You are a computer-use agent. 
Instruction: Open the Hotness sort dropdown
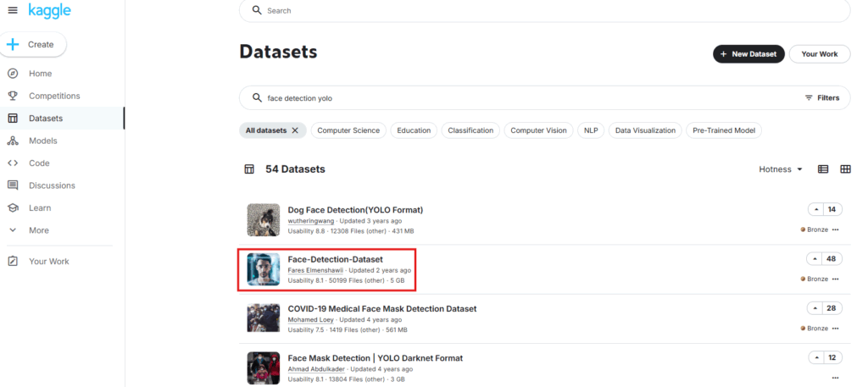781,169
